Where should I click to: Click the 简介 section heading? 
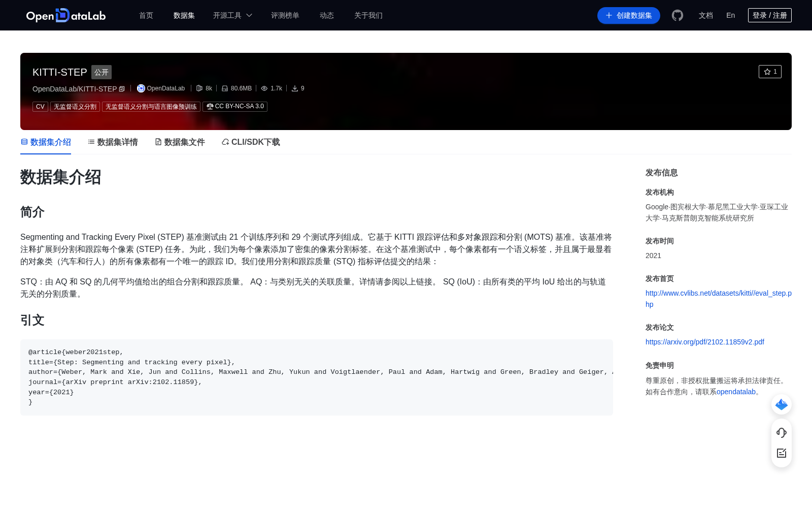tap(32, 212)
